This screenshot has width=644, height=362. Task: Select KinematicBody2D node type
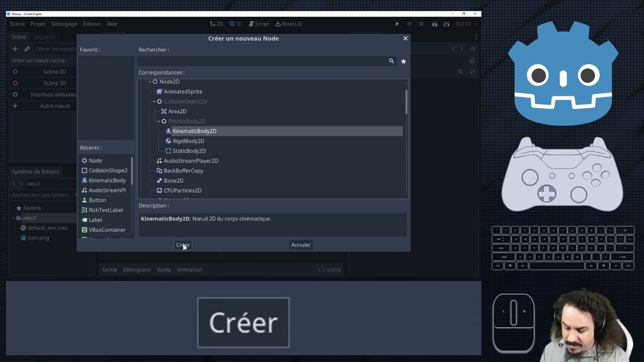click(x=194, y=131)
